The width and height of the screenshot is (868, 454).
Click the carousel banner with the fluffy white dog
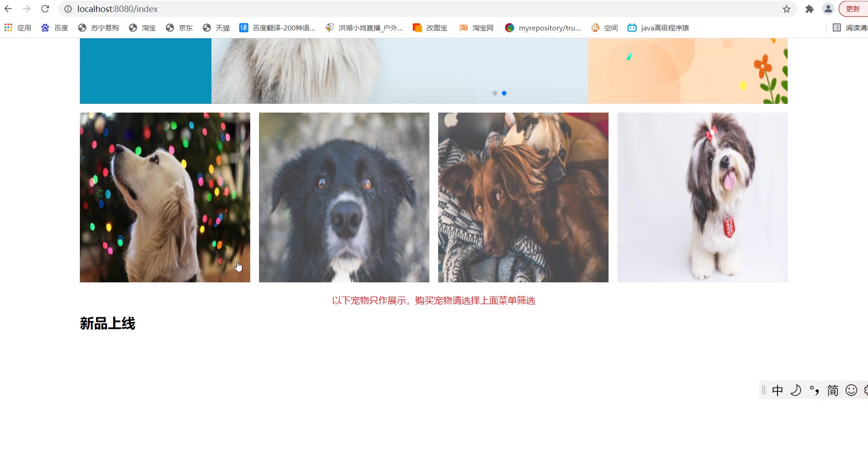click(400, 71)
